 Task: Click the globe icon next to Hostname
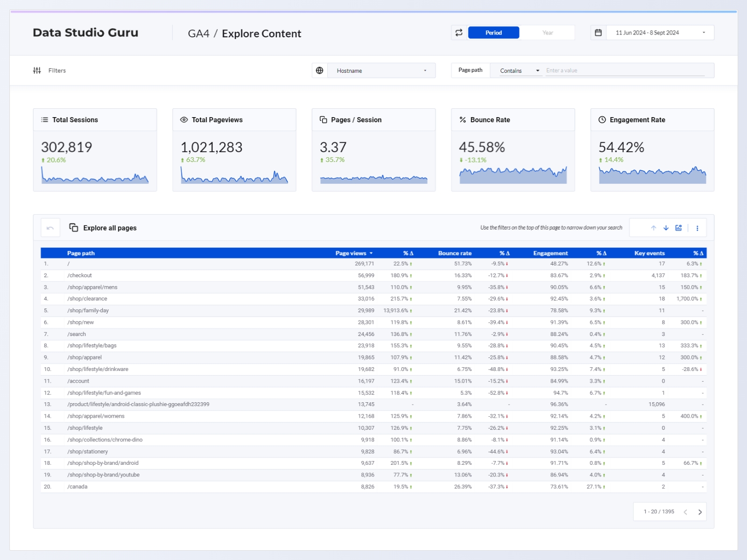[320, 70]
